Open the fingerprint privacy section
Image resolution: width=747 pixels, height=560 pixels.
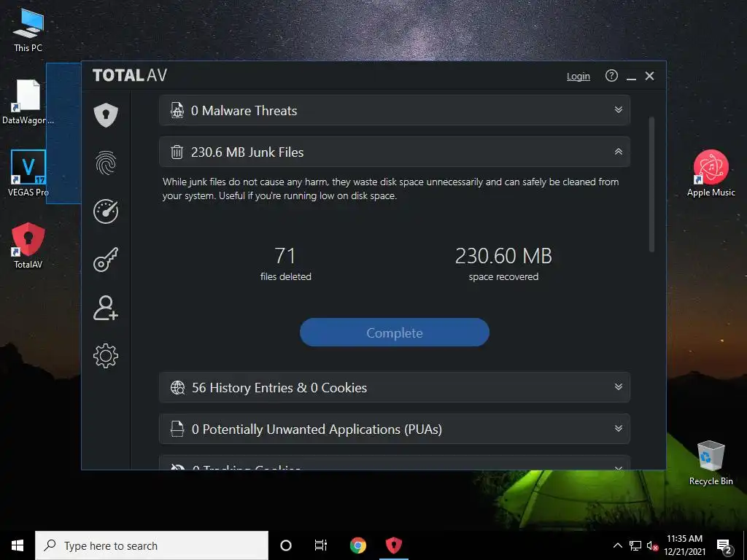tap(106, 163)
